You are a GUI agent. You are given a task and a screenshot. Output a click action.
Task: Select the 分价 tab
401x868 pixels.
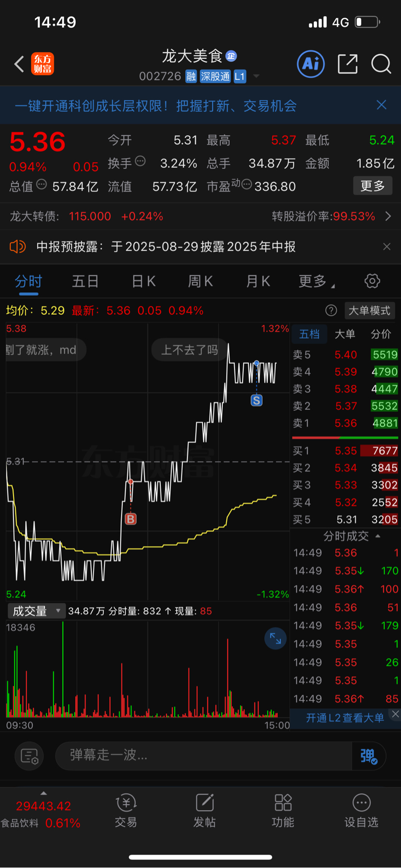coord(381,334)
